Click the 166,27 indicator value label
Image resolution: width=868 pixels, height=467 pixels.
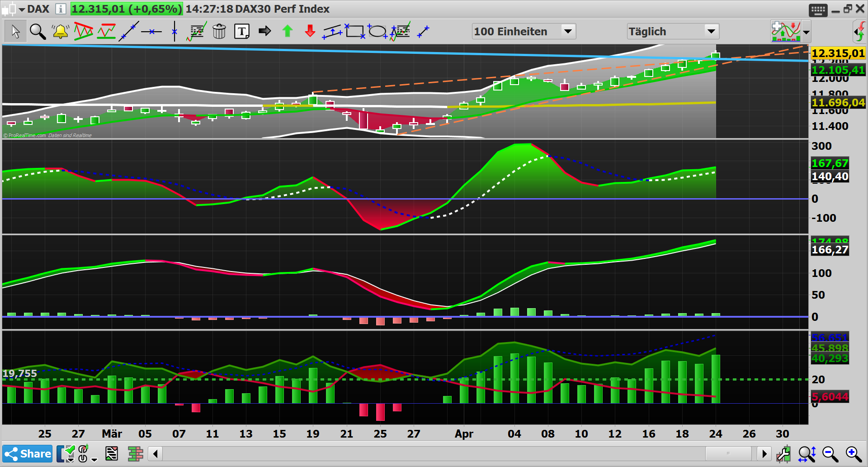[x=830, y=250]
